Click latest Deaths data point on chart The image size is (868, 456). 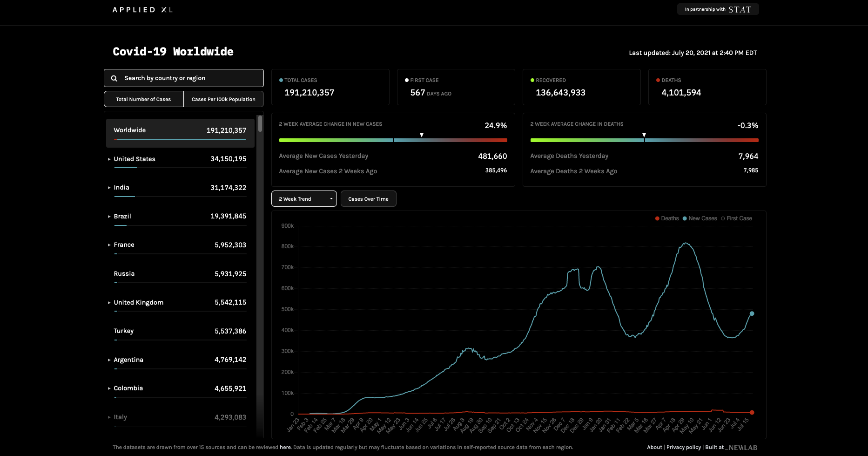click(752, 412)
